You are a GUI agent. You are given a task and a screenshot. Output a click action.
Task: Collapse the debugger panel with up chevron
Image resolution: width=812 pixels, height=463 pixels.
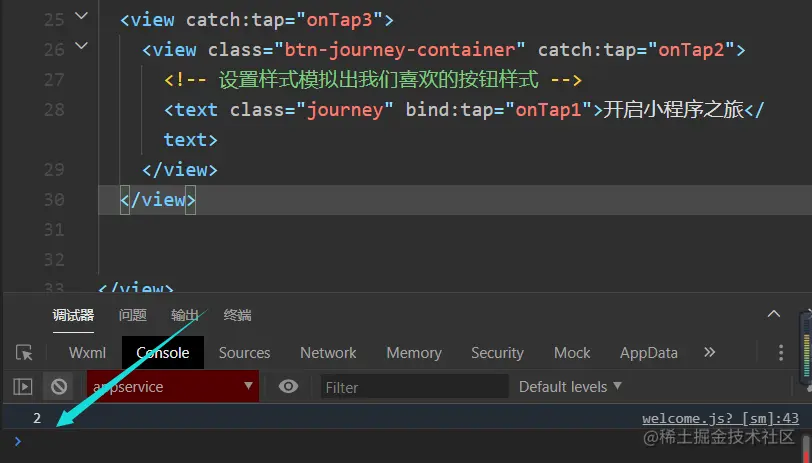coord(774,314)
